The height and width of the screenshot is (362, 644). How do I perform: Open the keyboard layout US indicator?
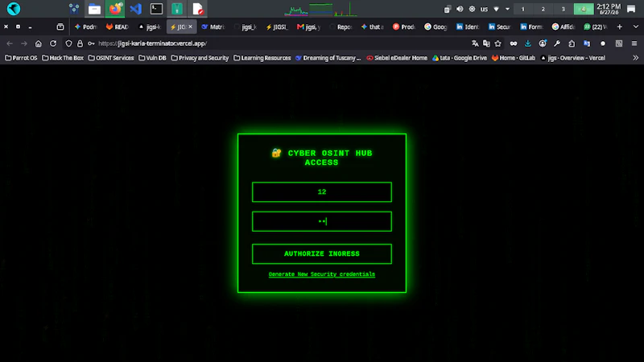click(x=485, y=9)
